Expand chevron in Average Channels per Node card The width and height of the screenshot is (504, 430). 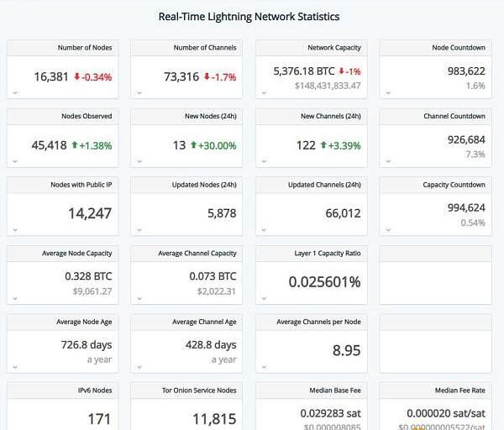click(x=264, y=367)
